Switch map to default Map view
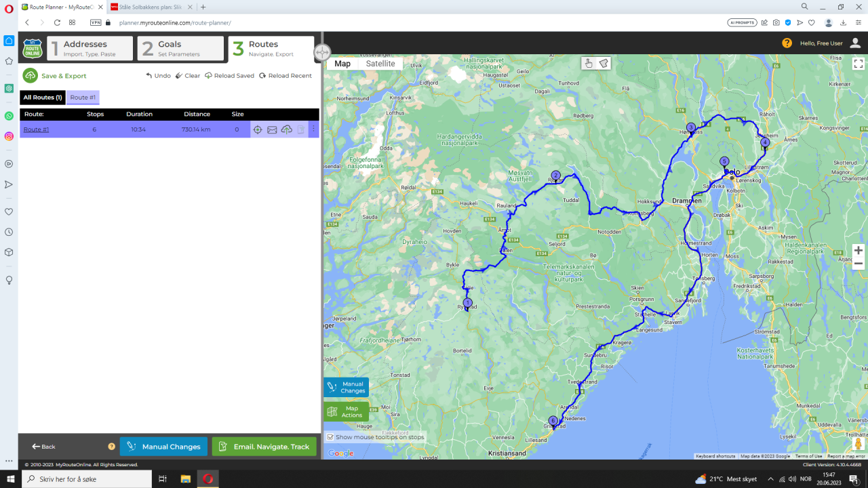The width and height of the screenshot is (868, 488). [342, 64]
